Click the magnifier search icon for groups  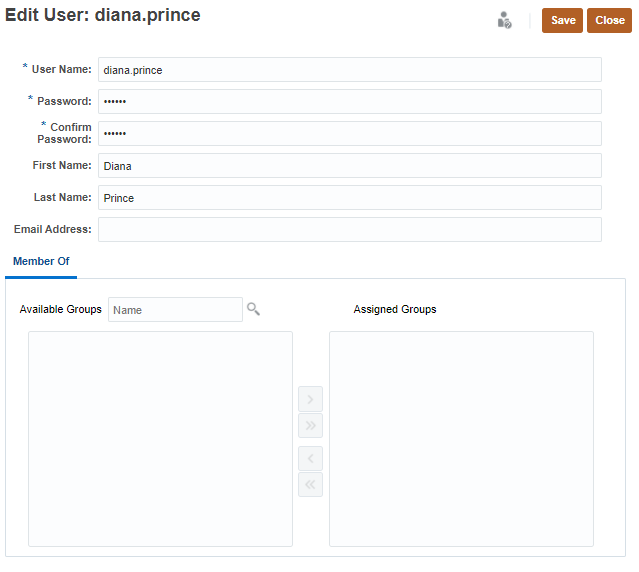[x=253, y=309]
